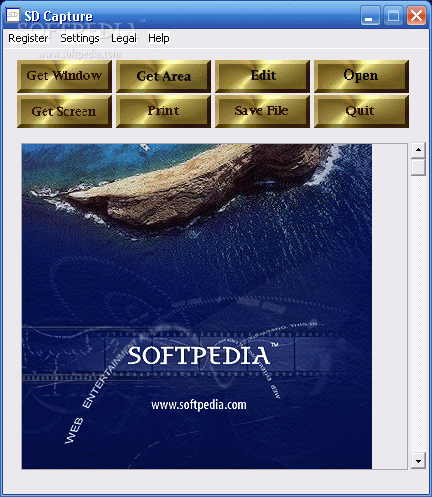
Task: Print the captured image
Action: (x=163, y=111)
